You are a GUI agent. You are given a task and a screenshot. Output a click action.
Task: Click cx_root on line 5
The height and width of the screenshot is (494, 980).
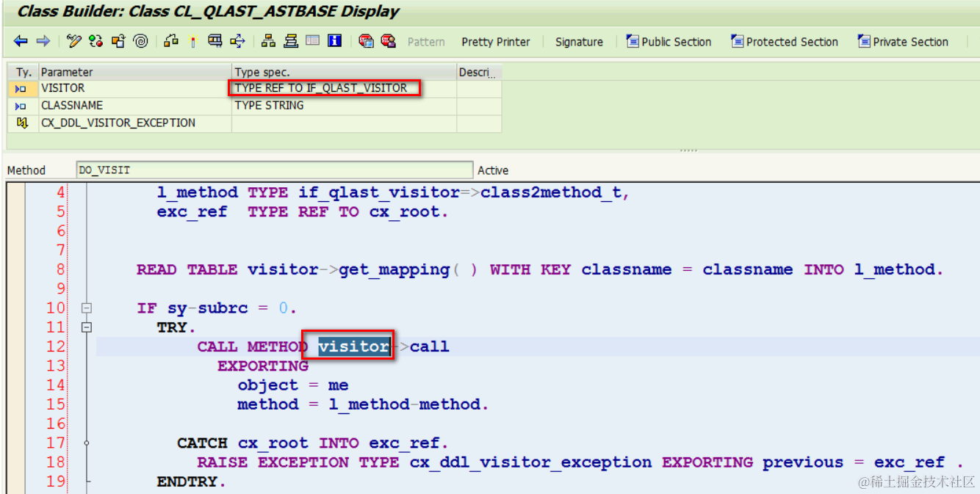click(406, 212)
